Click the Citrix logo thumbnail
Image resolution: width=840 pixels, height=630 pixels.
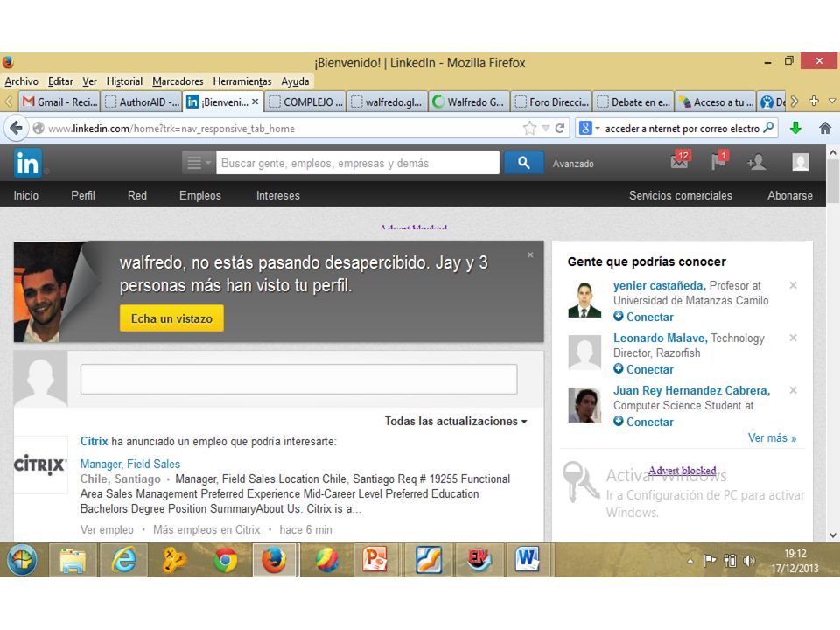coord(40,465)
